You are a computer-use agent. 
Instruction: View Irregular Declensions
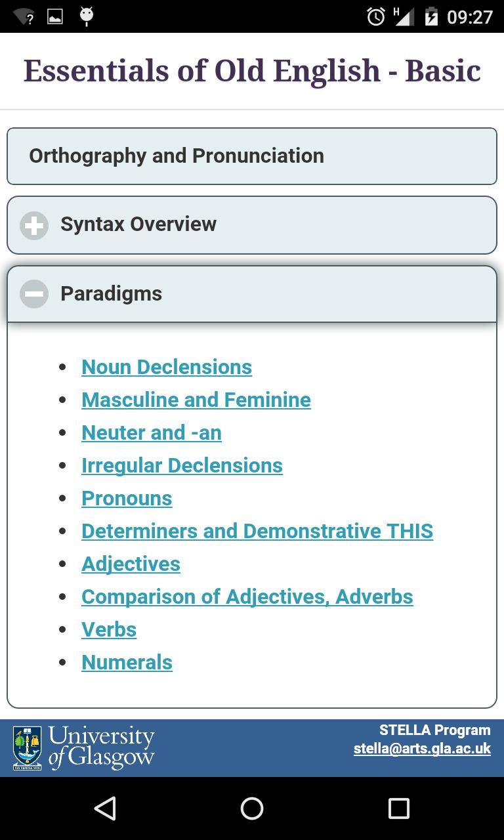pos(182,465)
